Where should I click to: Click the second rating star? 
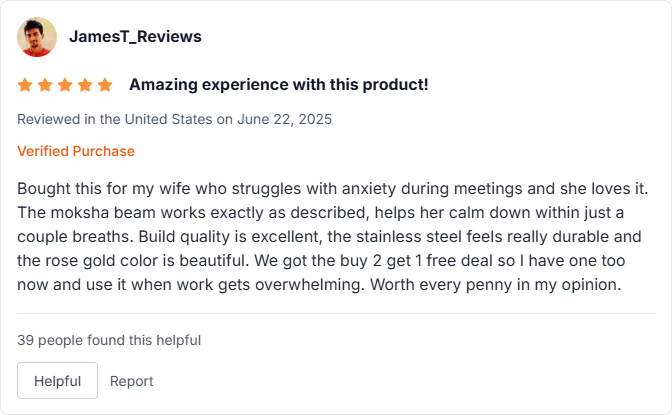pyautogui.click(x=45, y=85)
